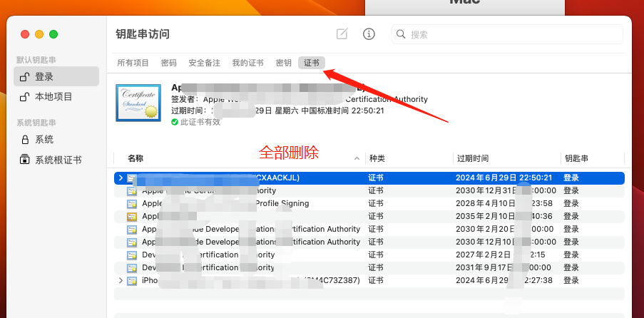The image size is (644, 318).
Task: Click the green valid-certificate checkmark icon
Action: click(175, 122)
